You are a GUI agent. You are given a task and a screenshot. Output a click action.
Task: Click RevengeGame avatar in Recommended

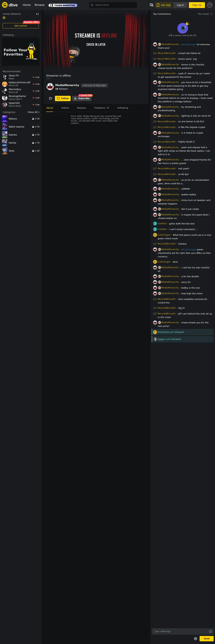5,98
